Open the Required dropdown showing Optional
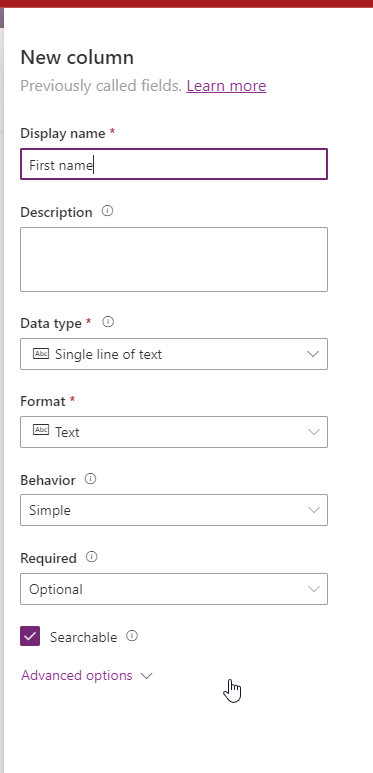This screenshot has width=373, height=773. 174,589
